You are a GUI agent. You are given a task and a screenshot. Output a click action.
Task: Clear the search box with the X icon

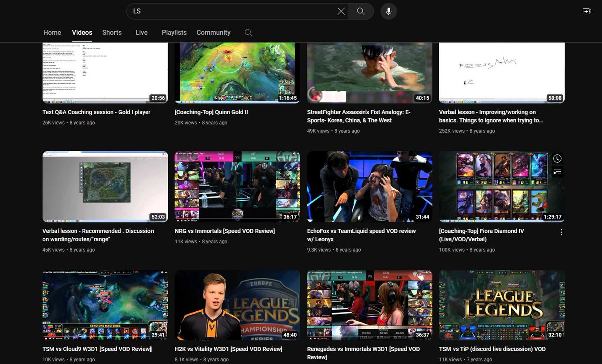point(341,11)
